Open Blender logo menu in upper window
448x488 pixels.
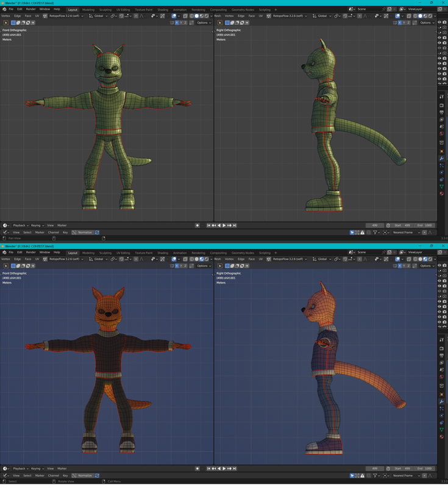click(x=4, y=9)
